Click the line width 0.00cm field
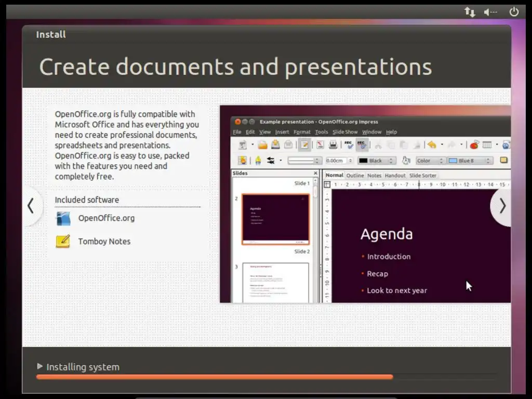The width and height of the screenshot is (532, 399). tap(337, 161)
